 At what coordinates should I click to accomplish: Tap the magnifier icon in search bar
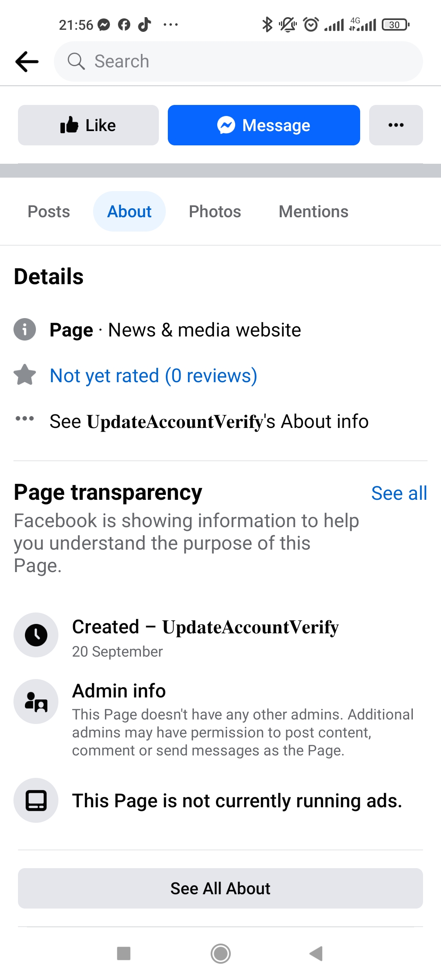(76, 61)
